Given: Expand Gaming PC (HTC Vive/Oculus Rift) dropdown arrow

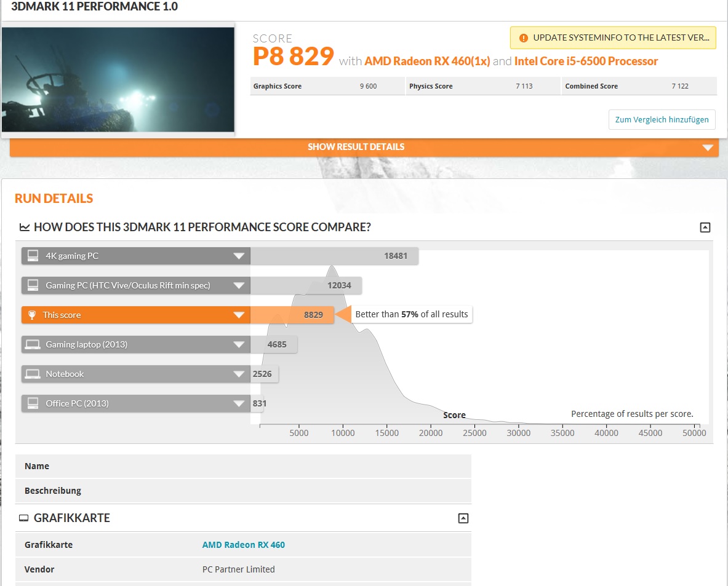Looking at the screenshot, I should click(239, 285).
